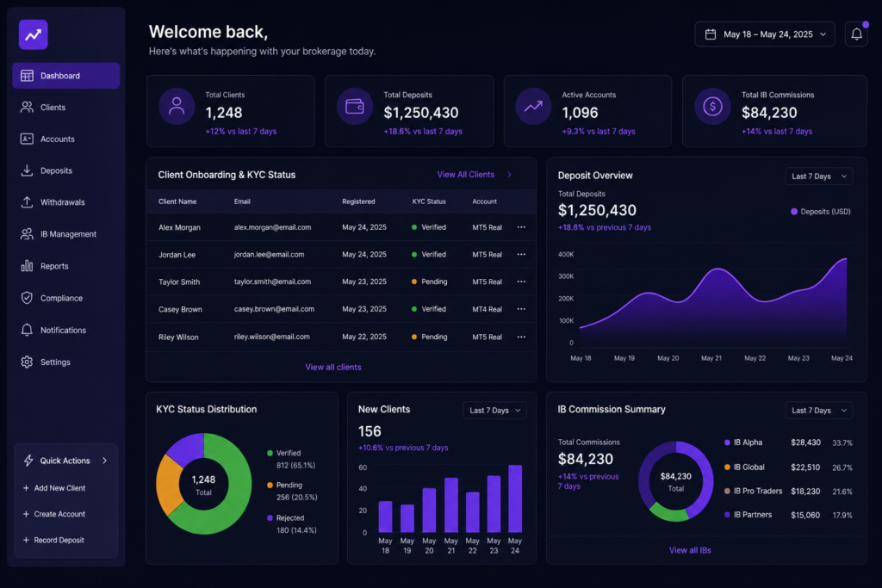
Task: Click email alex.morgan@email.com
Action: coord(273,227)
